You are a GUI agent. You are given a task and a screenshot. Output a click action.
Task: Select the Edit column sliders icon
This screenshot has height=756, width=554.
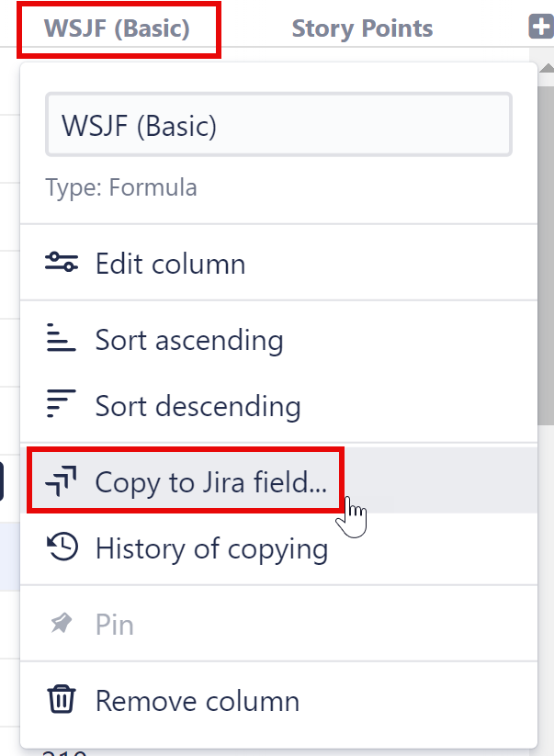coord(62,262)
